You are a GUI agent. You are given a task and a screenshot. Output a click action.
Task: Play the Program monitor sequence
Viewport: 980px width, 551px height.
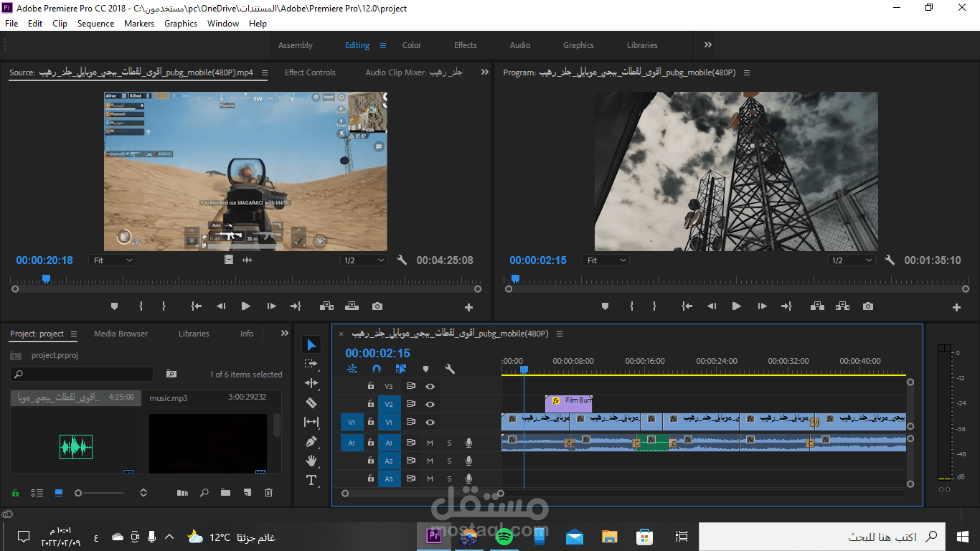pos(736,306)
